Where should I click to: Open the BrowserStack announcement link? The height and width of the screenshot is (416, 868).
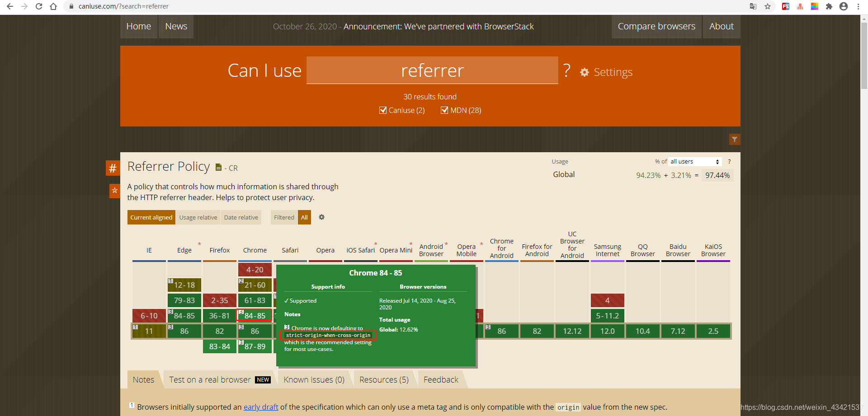point(439,27)
